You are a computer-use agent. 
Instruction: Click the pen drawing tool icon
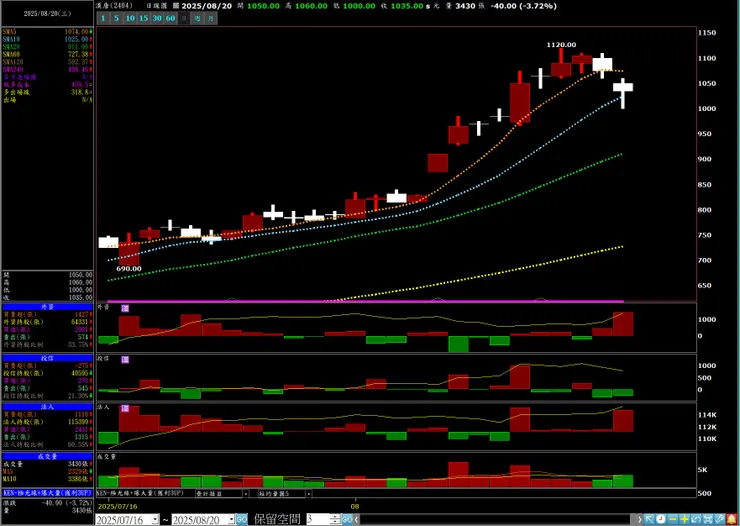[x=720, y=519]
